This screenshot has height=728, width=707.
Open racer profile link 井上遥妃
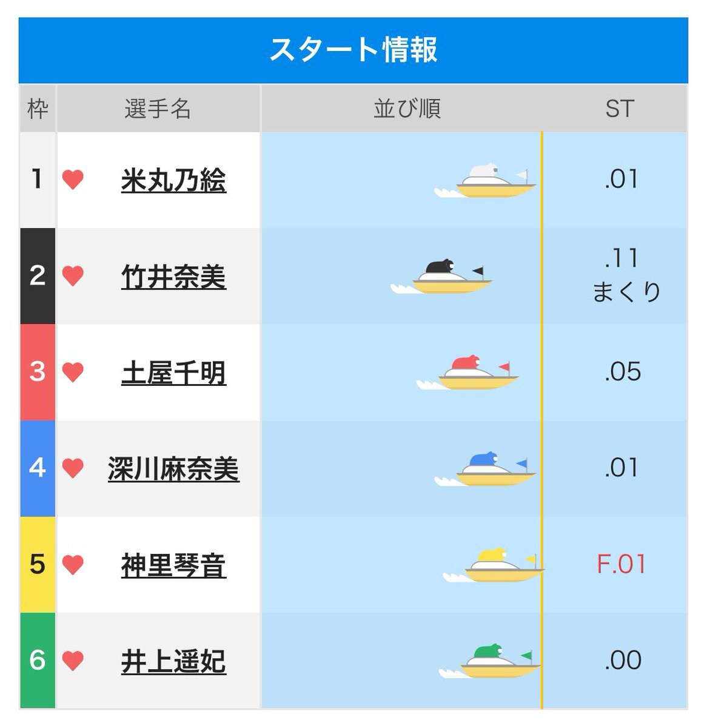(x=173, y=661)
